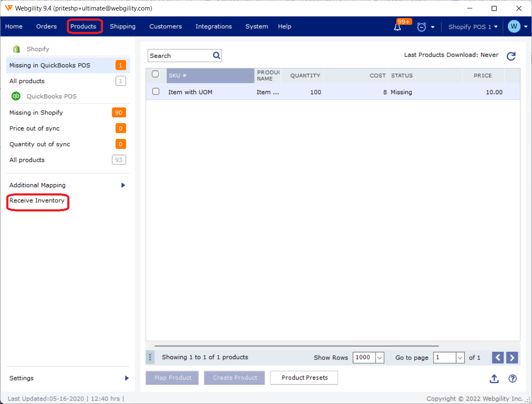Open Receive Inventory
532x404 pixels.
pyautogui.click(x=37, y=201)
